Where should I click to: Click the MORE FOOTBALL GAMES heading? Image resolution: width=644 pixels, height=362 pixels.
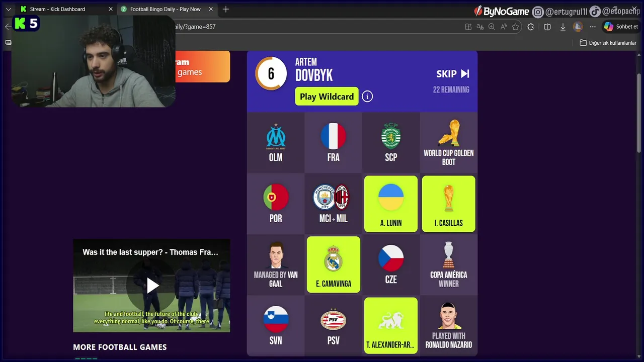120,347
